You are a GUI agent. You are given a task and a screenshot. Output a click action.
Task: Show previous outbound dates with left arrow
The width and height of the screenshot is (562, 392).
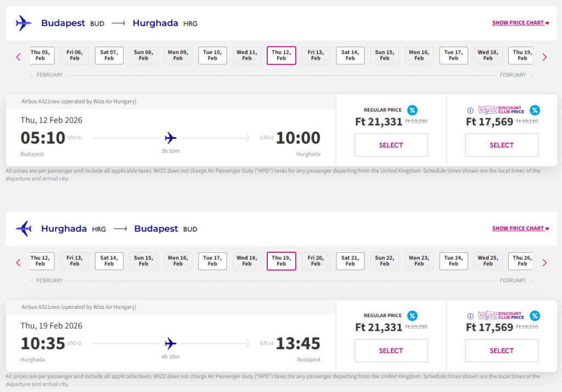click(18, 57)
